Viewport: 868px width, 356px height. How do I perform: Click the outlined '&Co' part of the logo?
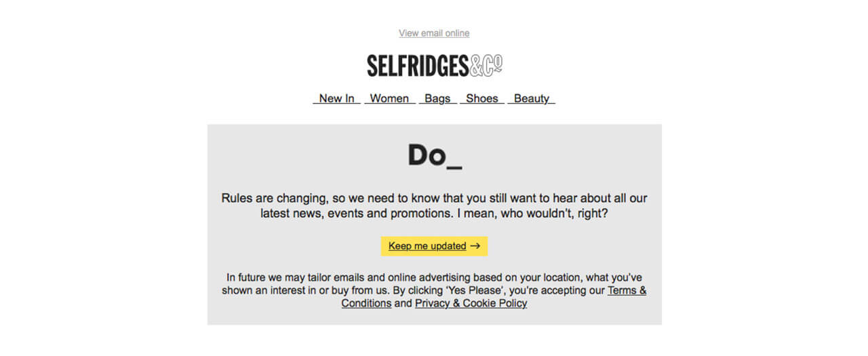(486, 66)
